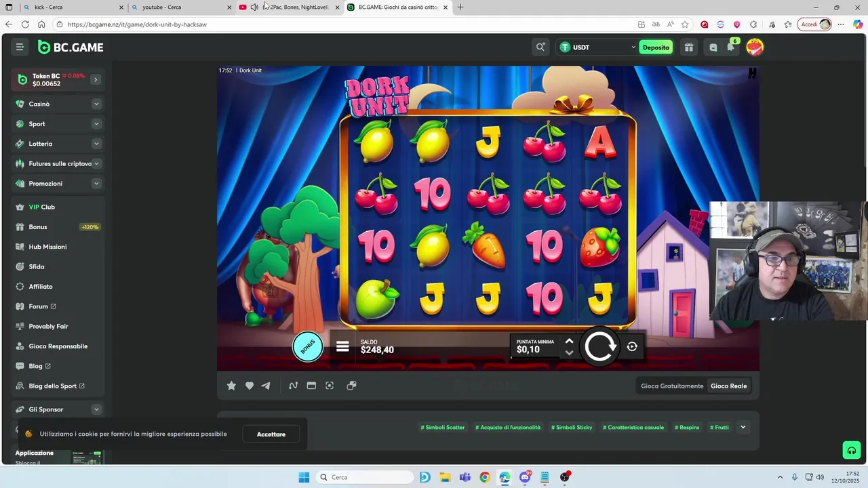Expand Futures sulle criptovalute section
Screen dimensions: 868x488
click(96, 163)
